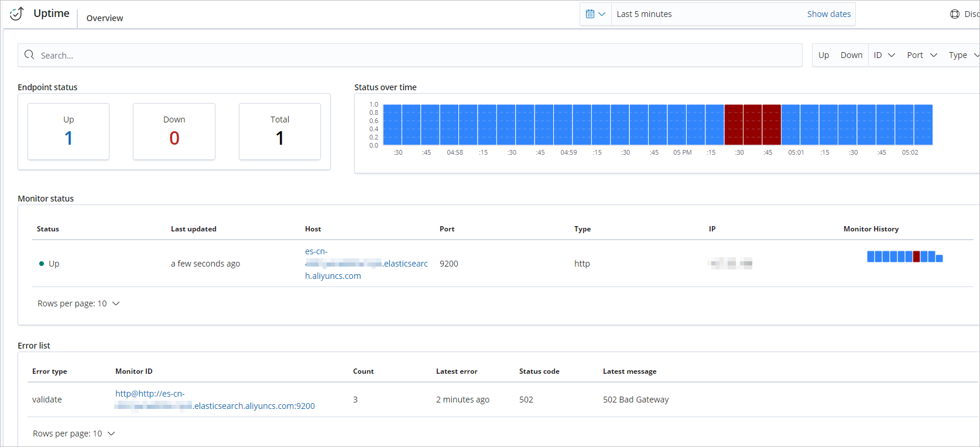The height and width of the screenshot is (447, 980).
Task: Click the Uptime app logo icon
Action: pos(17,13)
